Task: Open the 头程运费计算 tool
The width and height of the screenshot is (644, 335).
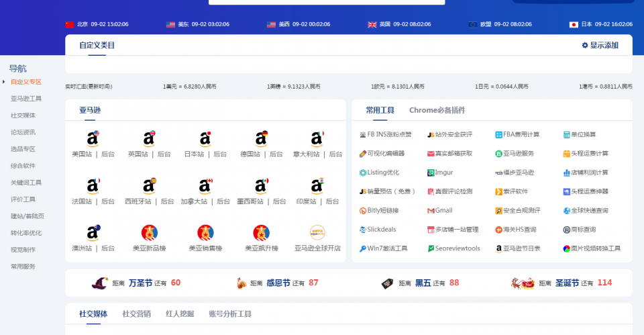Action: click(x=585, y=153)
